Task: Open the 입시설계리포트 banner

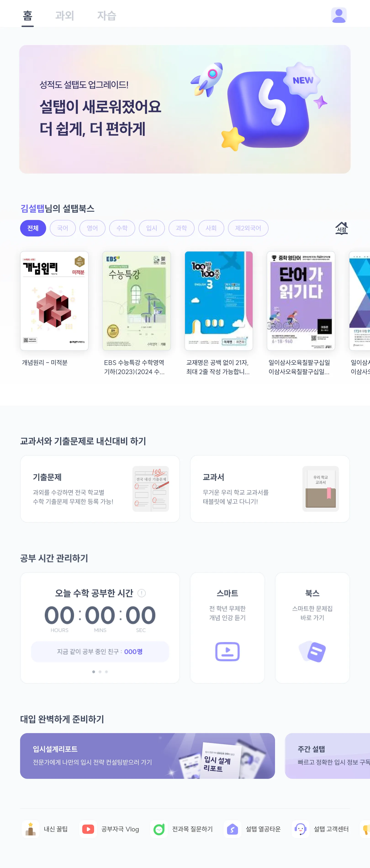Action: [x=148, y=755]
